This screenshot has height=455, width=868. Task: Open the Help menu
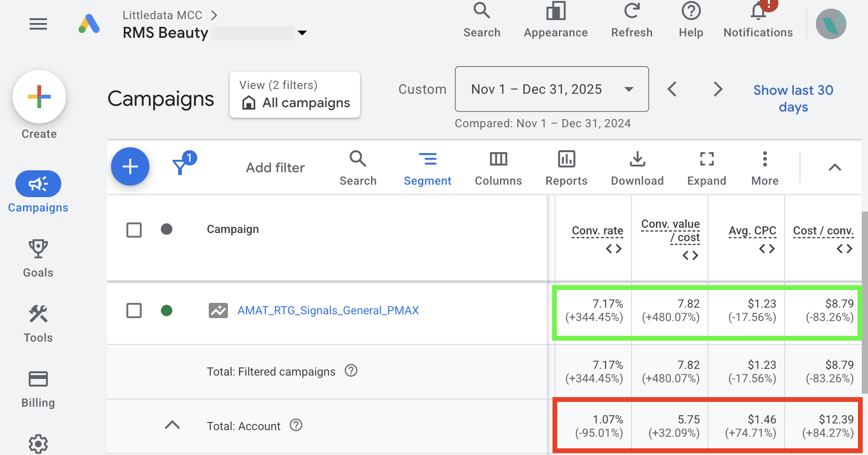[x=691, y=20]
